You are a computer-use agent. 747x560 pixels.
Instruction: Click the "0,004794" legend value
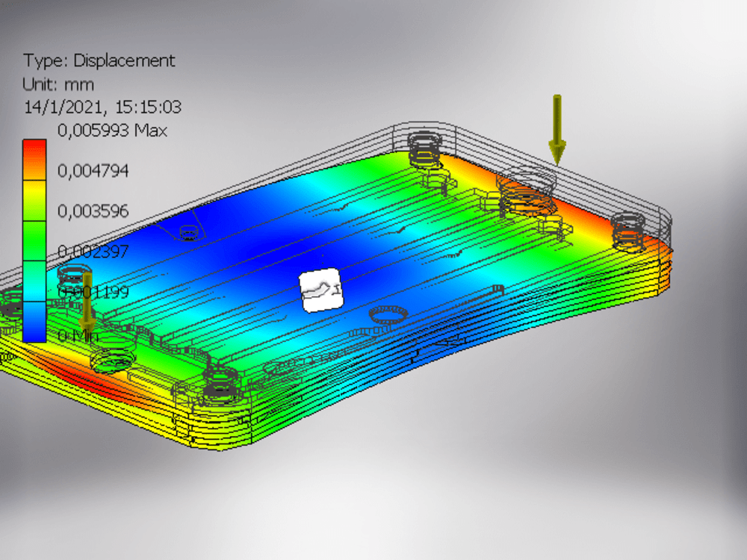(93, 170)
